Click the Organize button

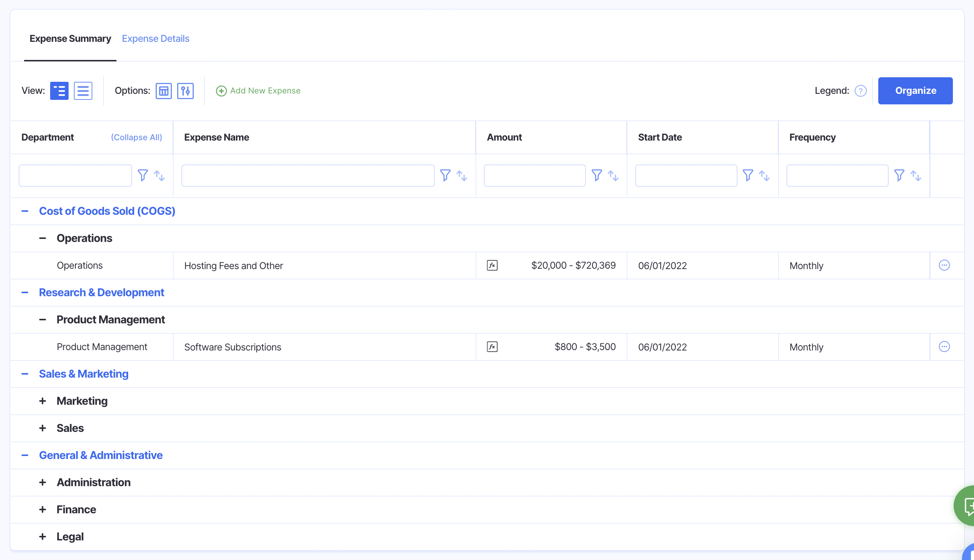pyautogui.click(x=915, y=91)
